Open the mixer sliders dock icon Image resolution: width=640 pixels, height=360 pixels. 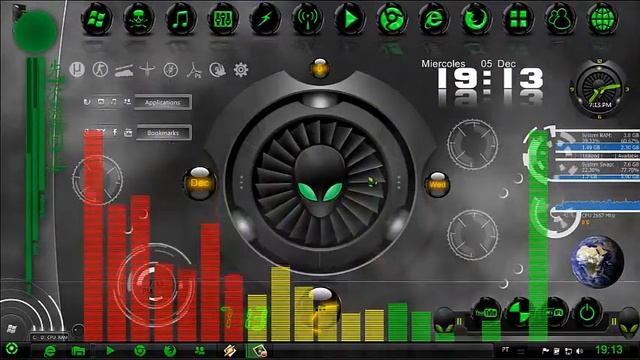pyautogui.click(x=223, y=19)
